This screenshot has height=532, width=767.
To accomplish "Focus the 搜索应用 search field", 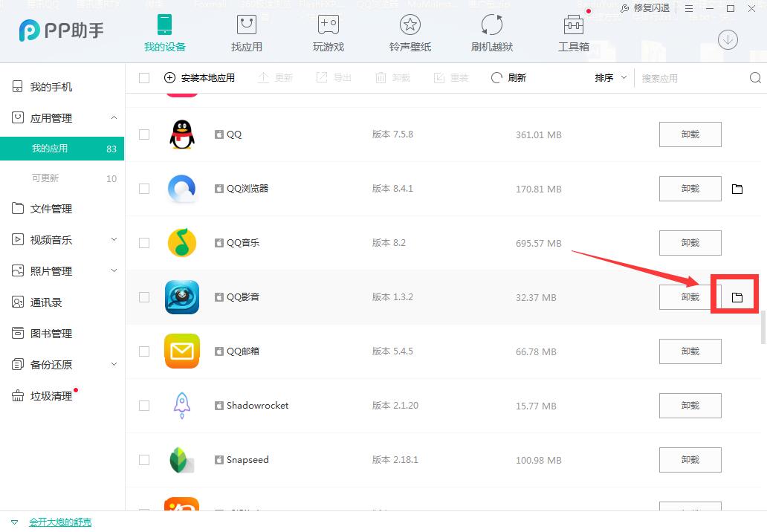I will pyautogui.click(x=691, y=78).
